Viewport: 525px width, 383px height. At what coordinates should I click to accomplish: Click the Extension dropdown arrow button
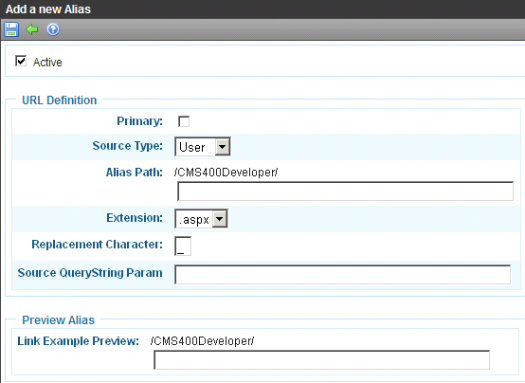pos(219,219)
